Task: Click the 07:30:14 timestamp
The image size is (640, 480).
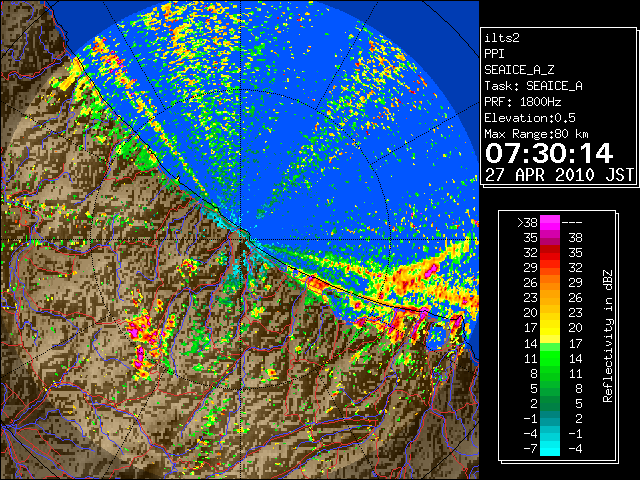Action: tap(549, 153)
